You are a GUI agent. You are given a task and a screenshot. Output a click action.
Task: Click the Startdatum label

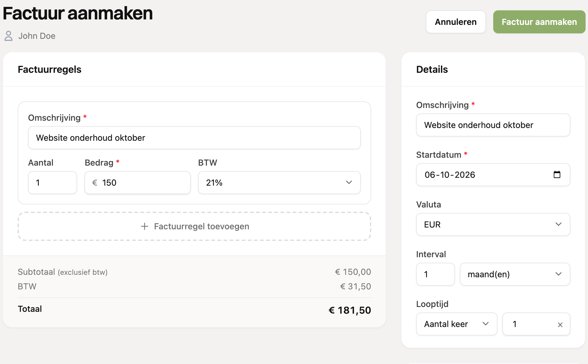[x=439, y=155]
